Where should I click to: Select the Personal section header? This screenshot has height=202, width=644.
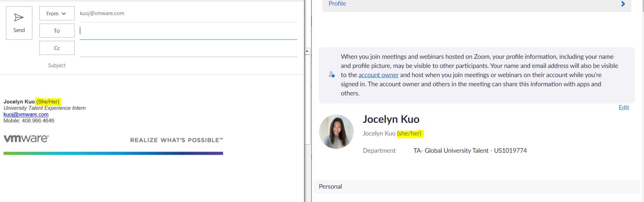pos(330,187)
